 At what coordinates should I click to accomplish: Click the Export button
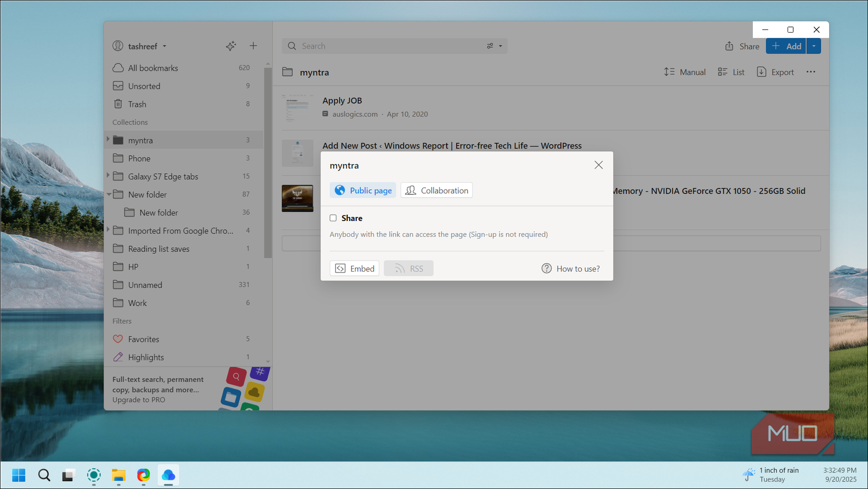775,72
